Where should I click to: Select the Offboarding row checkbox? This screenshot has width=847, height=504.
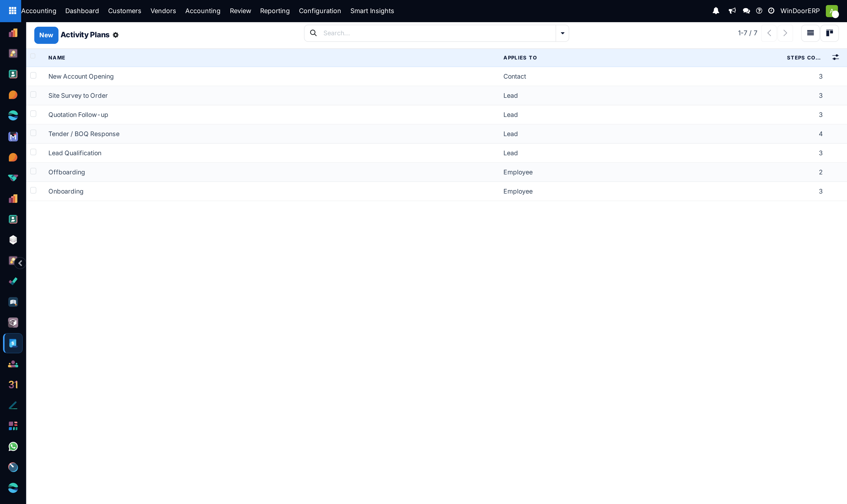(x=33, y=171)
